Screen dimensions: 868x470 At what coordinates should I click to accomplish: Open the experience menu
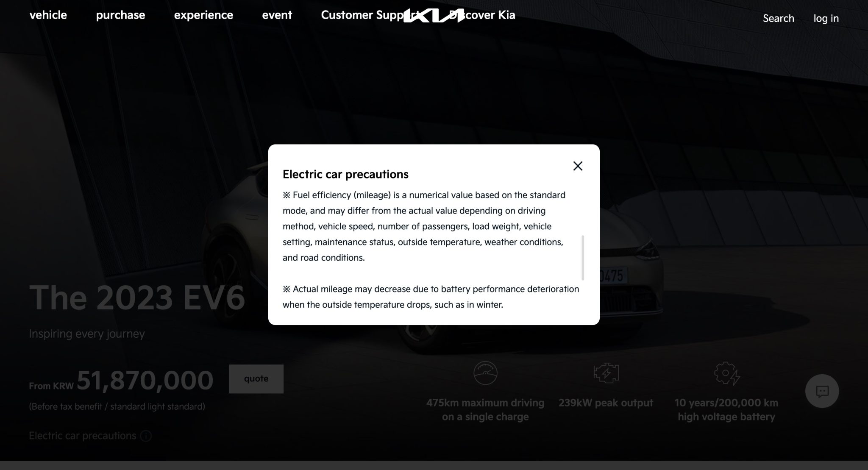[x=203, y=15]
